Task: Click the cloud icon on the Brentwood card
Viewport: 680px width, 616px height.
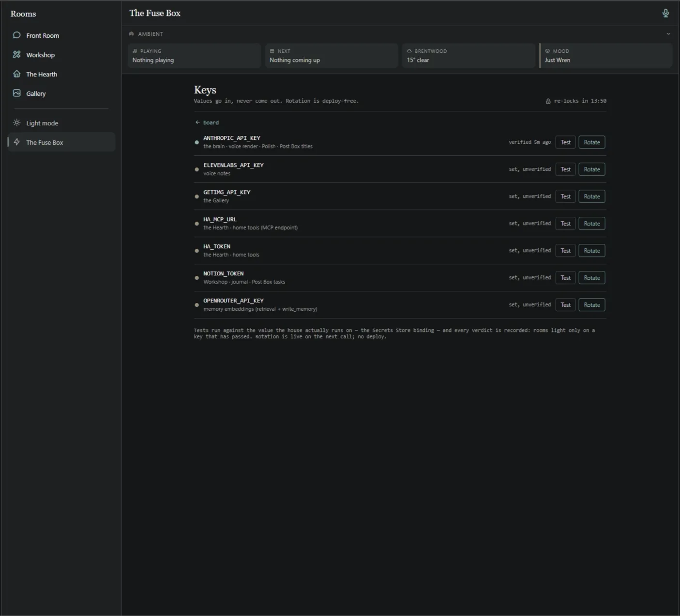Action: point(409,51)
